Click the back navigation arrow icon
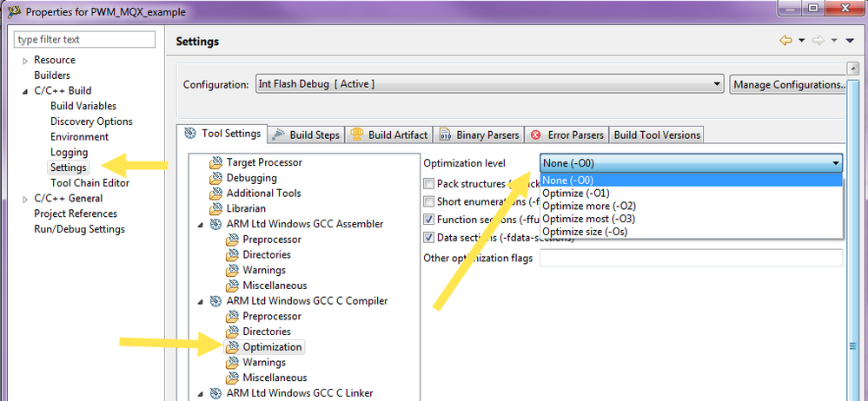This screenshot has width=868, height=401. pos(786,41)
